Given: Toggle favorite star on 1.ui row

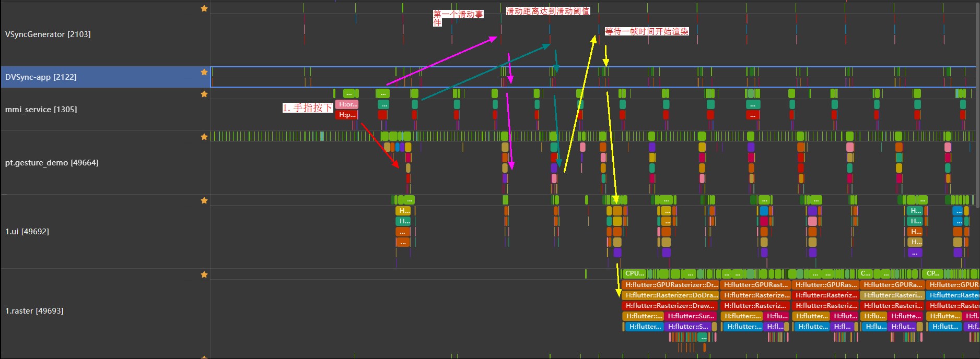Looking at the screenshot, I should 204,200.
